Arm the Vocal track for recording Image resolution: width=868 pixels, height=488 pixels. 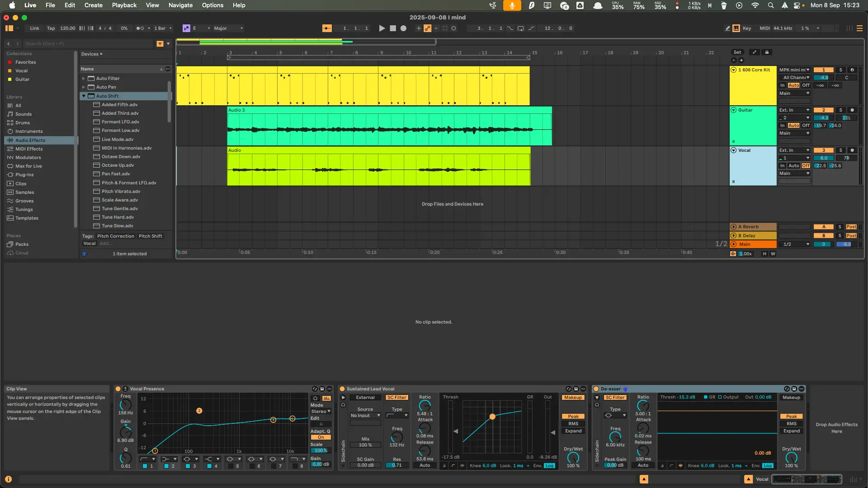[x=852, y=150]
